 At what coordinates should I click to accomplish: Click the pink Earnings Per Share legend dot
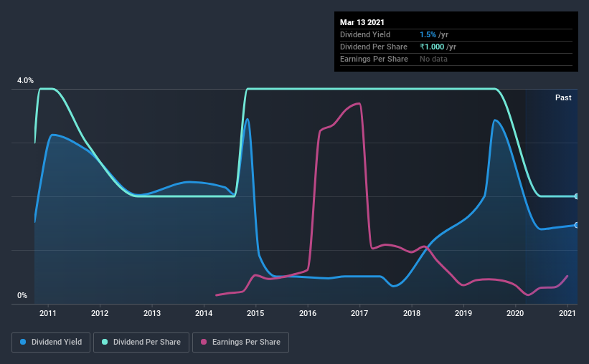pos(204,342)
